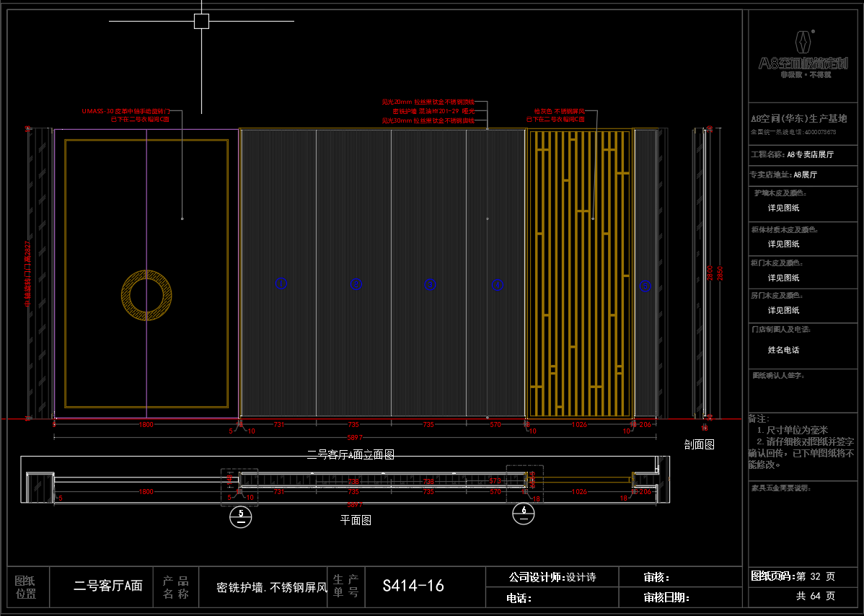Click detail callout bubble number 5
Viewport: 864px width, 616px height.
pos(240,517)
